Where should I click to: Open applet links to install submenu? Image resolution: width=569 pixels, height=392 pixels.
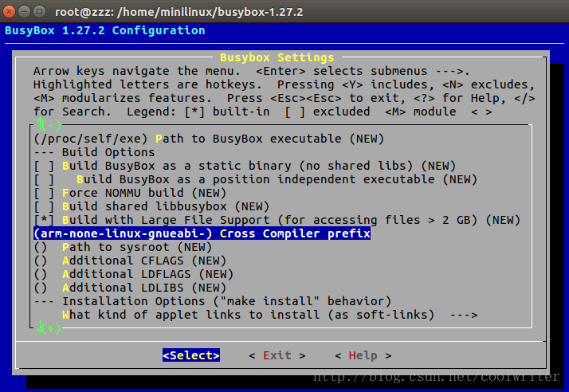[270, 315]
